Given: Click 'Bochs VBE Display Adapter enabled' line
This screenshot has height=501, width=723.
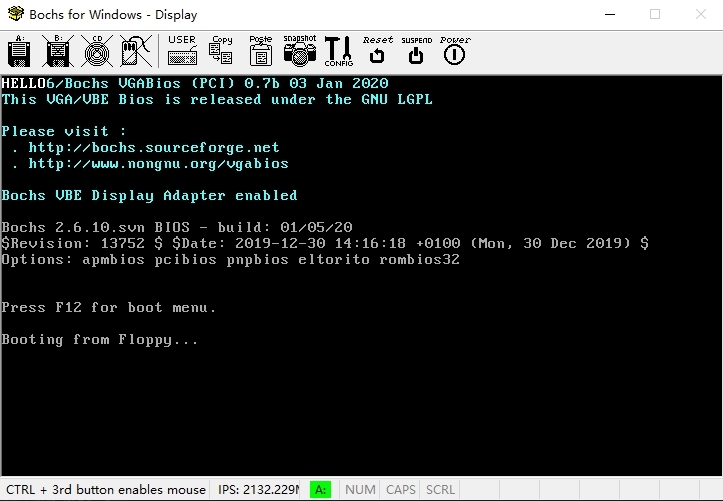Looking at the screenshot, I should click(x=149, y=195).
